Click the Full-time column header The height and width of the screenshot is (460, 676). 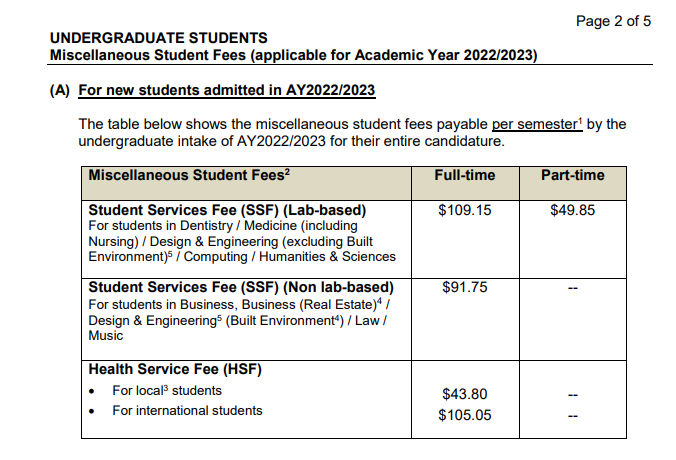click(x=465, y=175)
